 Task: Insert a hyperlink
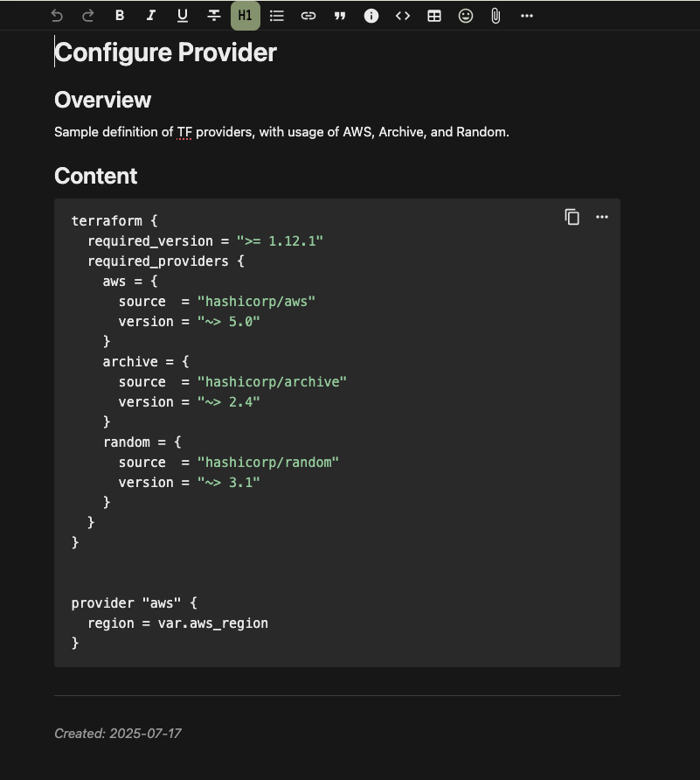point(308,16)
